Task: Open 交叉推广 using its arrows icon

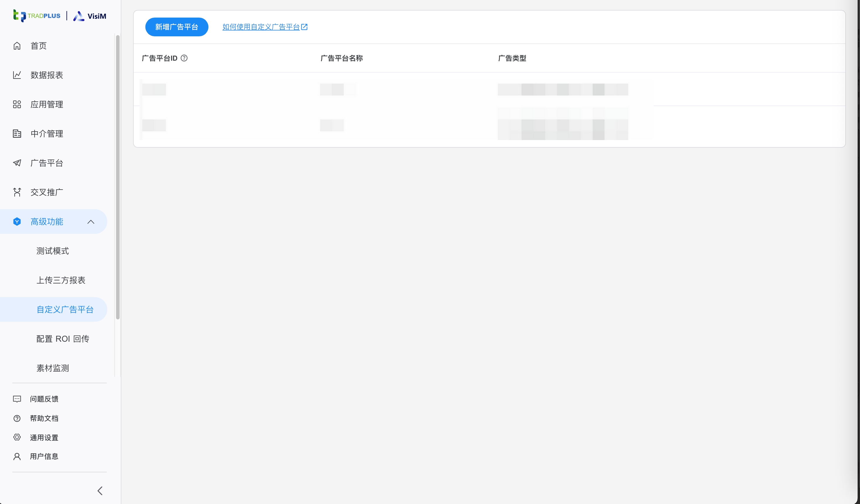Action: [x=17, y=192]
